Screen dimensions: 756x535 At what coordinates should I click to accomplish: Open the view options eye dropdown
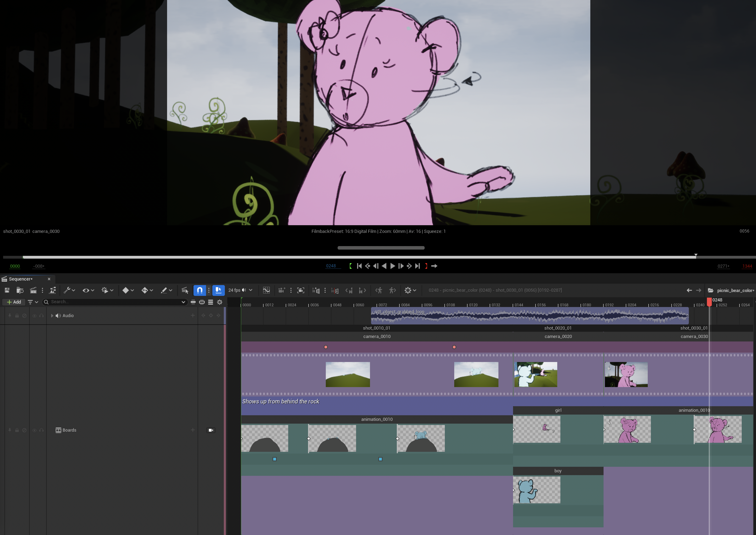[x=88, y=290]
